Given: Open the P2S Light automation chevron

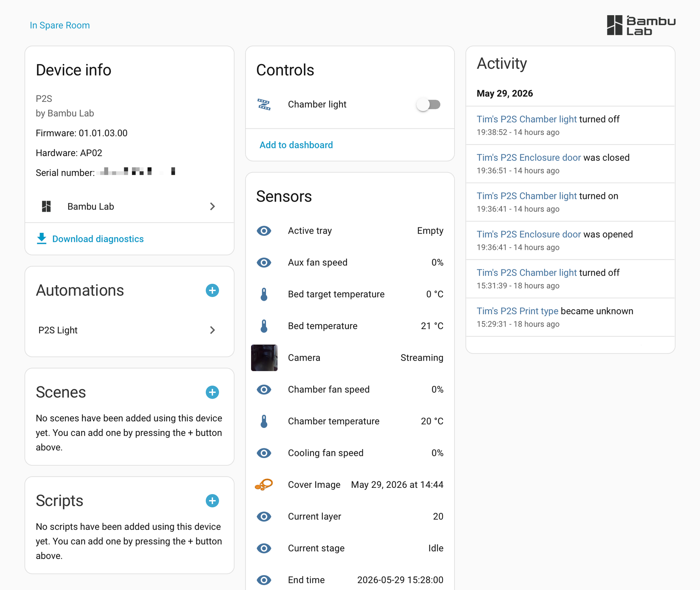Looking at the screenshot, I should pyautogui.click(x=213, y=330).
